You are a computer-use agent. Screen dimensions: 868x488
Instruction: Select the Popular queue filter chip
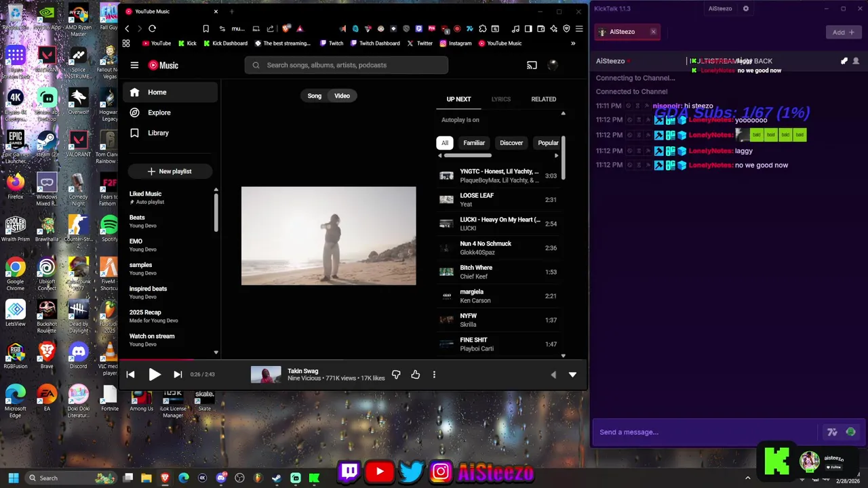548,143
